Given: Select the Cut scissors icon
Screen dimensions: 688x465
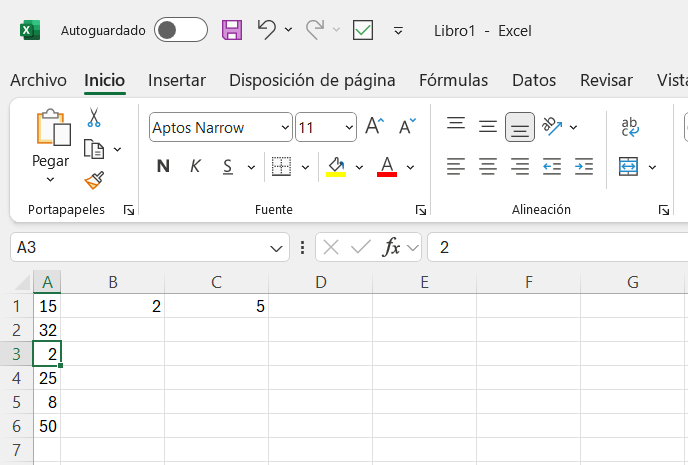Looking at the screenshot, I should coord(93,118).
